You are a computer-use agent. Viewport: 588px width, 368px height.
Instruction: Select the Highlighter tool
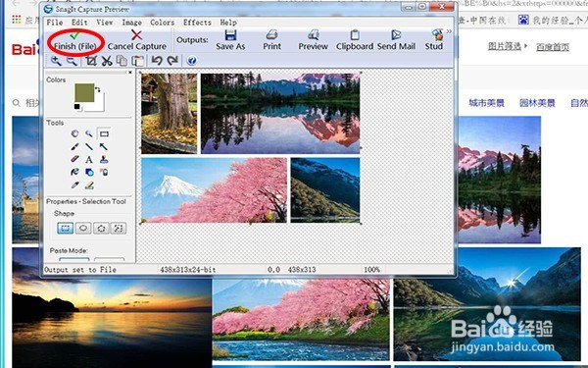click(x=89, y=184)
